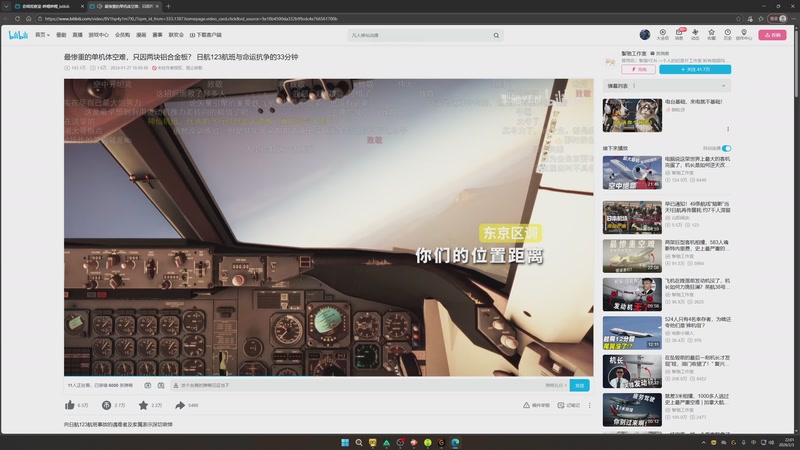Click 下载客户端 link in navbar

pos(206,35)
